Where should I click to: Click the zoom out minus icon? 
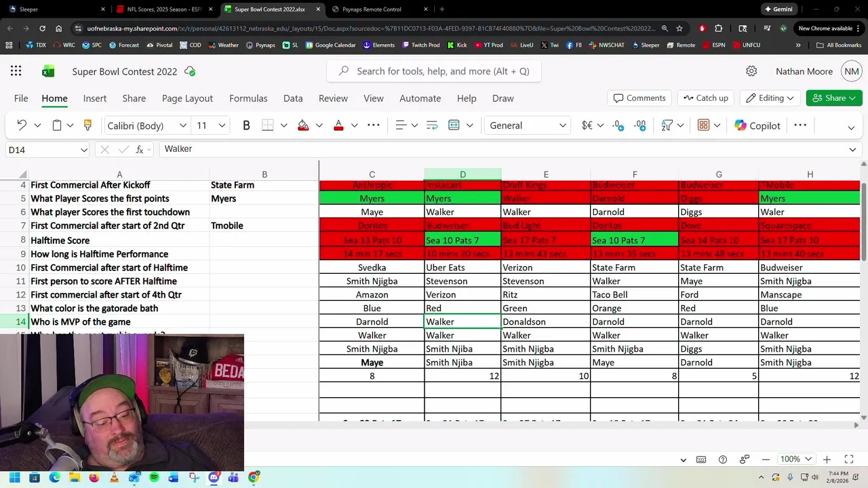(766, 460)
